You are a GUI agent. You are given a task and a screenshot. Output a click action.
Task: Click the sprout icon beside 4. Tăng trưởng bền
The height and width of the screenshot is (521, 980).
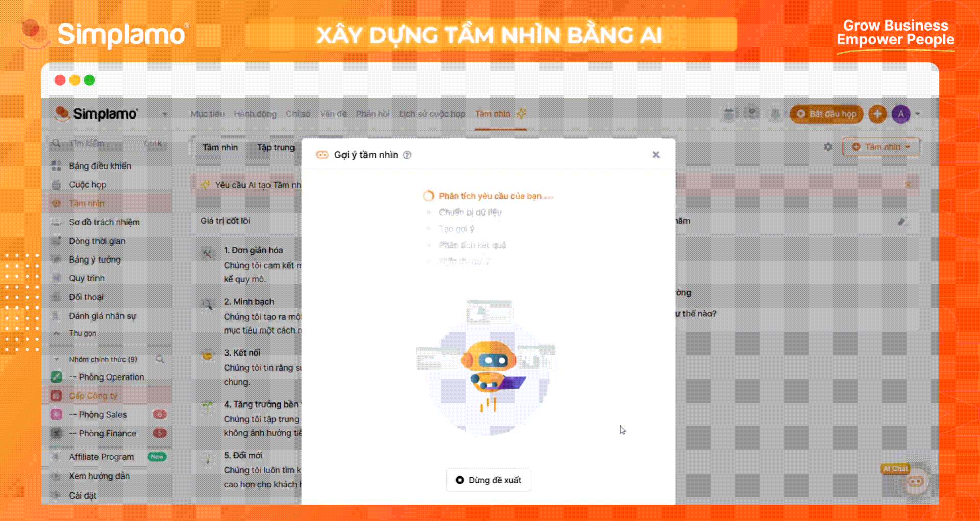(x=207, y=407)
